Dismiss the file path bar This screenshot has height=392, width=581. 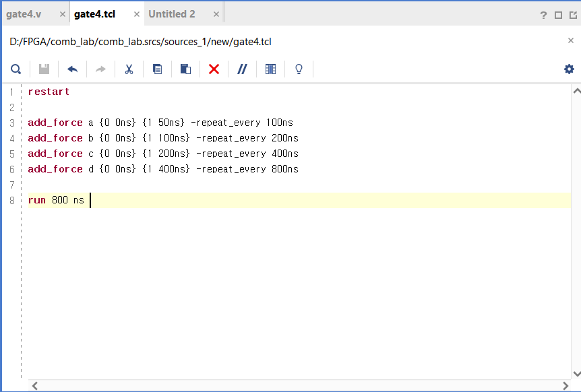571,40
